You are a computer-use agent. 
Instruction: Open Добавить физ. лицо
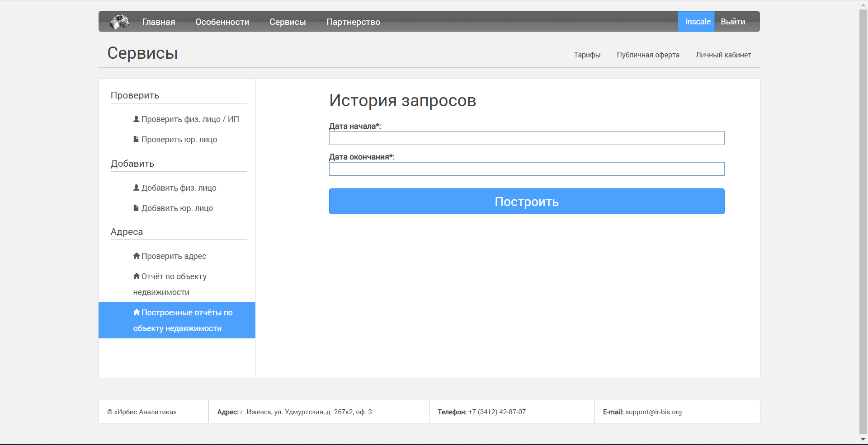tap(179, 188)
